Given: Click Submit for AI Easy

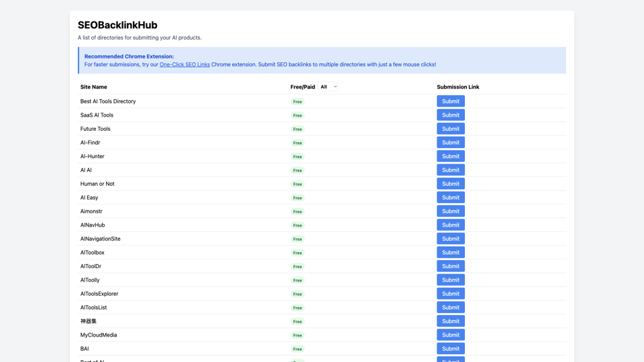Looking at the screenshot, I should (451, 197).
